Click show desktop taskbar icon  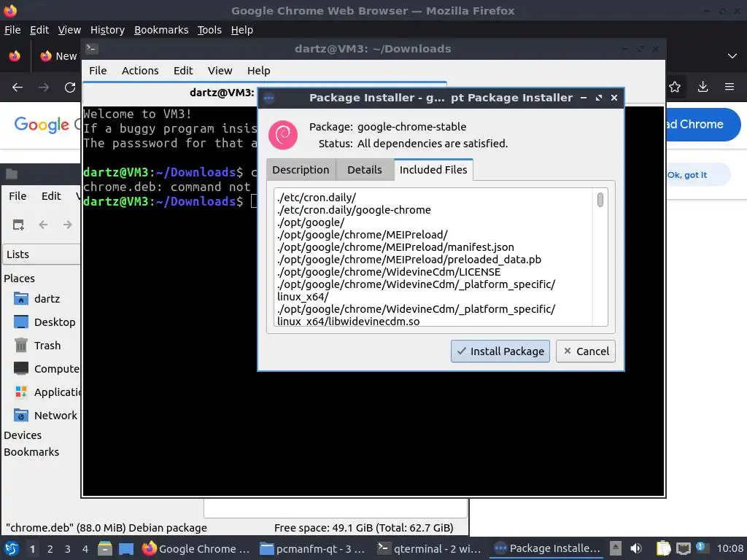(x=126, y=548)
